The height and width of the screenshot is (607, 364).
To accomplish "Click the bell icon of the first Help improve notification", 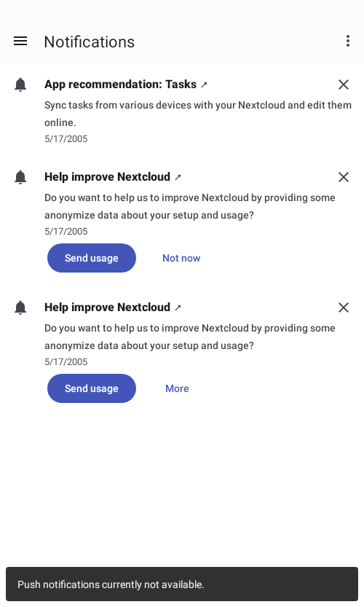I will click(20, 177).
